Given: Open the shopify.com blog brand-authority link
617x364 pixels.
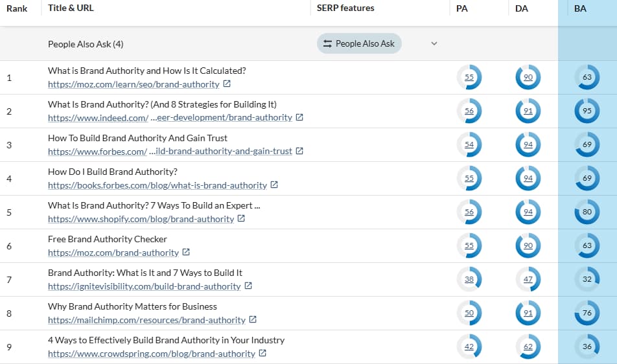Looking at the screenshot, I should coord(141,219).
